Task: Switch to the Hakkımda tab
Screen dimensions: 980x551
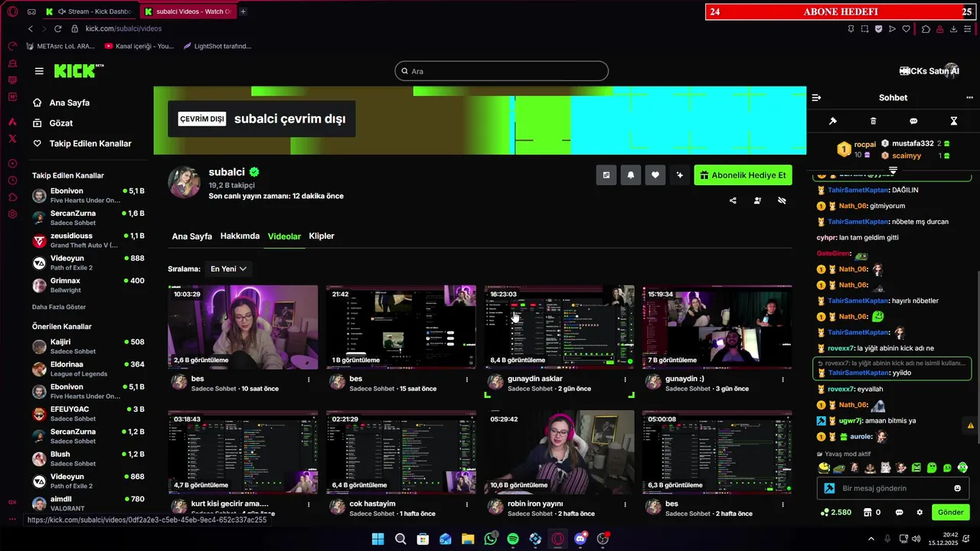Action: (240, 236)
